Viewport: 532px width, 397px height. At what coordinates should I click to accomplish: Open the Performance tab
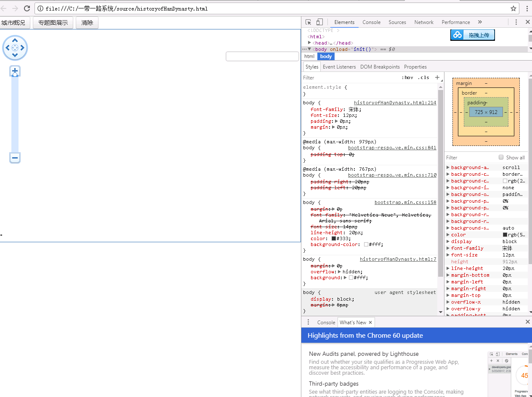(456, 22)
